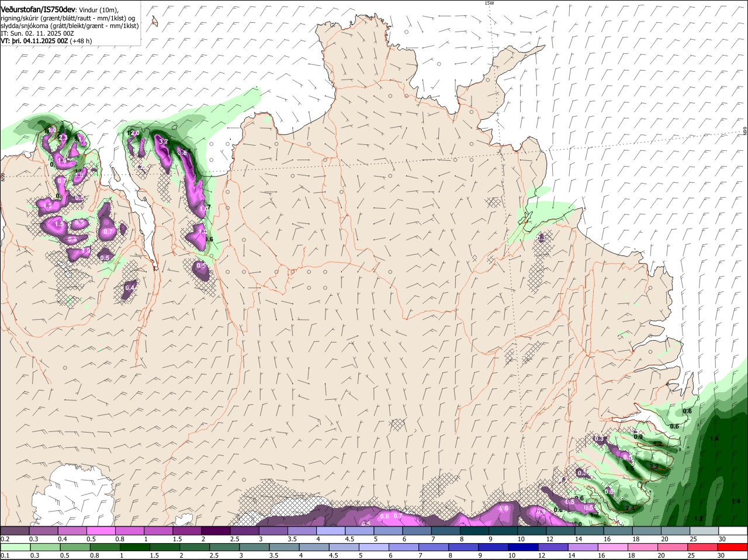Click the '2.0' precipitation value on the map
This screenshot has width=748, height=560.
pyautogui.click(x=134, y=133)
